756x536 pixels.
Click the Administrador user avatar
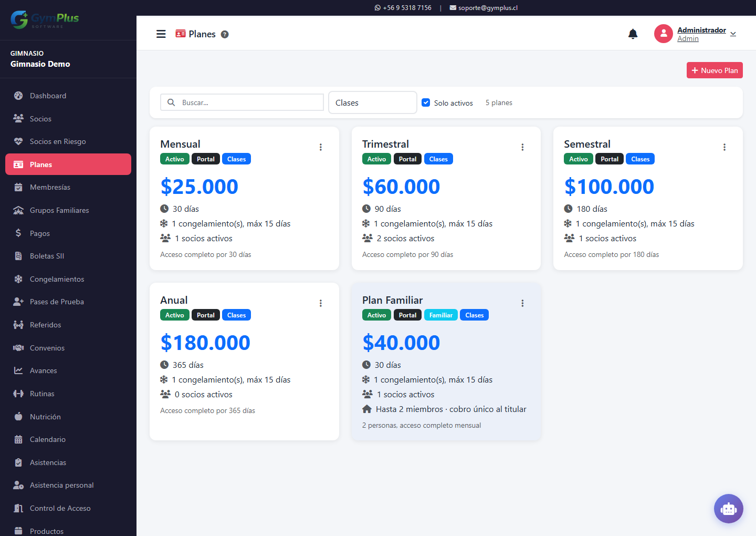click(664, 34)
